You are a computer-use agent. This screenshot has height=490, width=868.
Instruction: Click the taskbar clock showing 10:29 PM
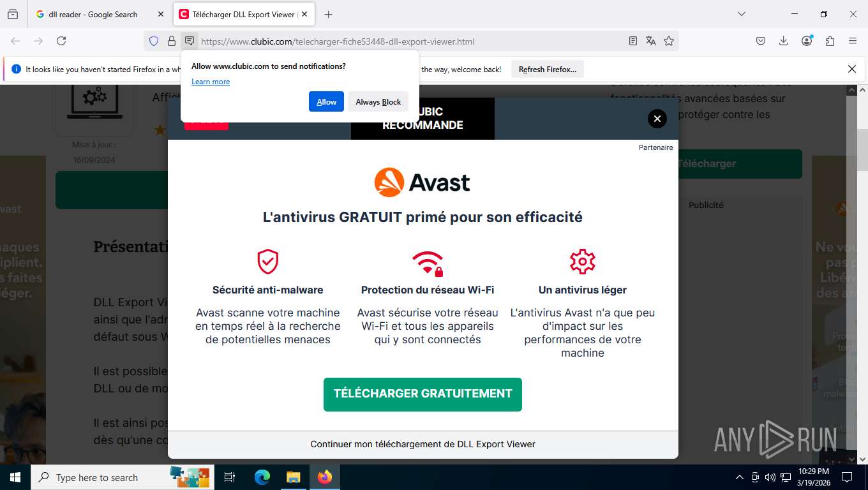pyautogui.click(x=814, y=477)
